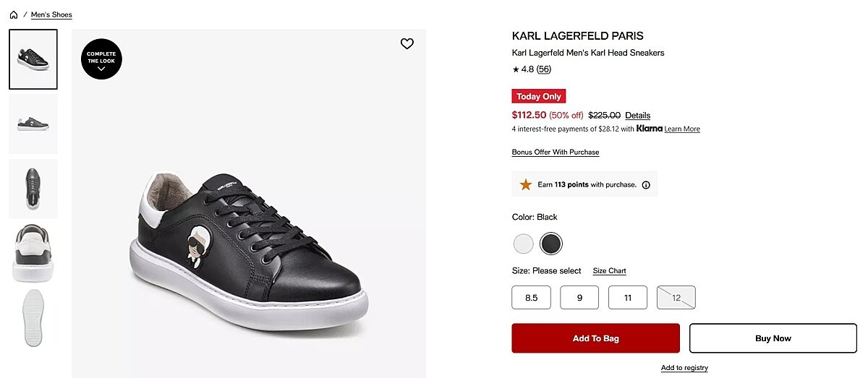Open Men's Shoes breadcrumb link
The height and width of the screenshot is (378, 868).
tap(51, 14)
